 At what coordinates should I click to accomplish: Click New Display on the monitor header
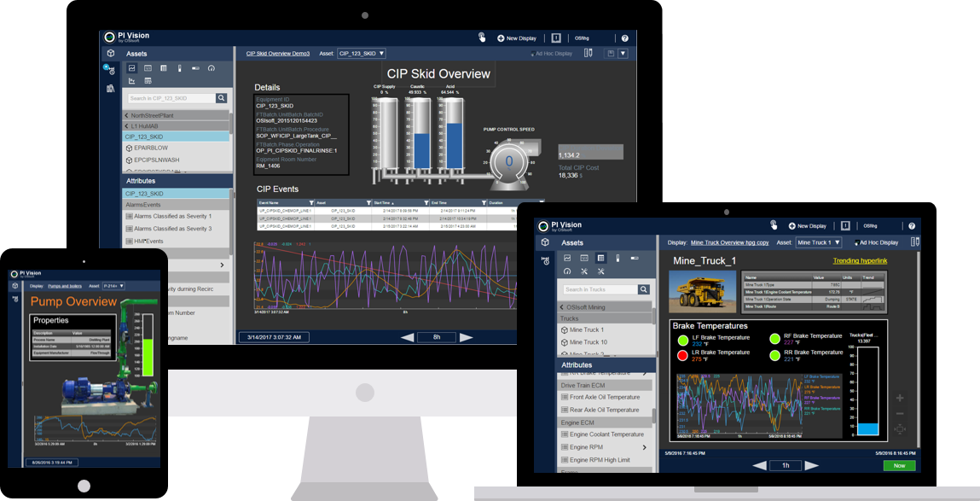coord(517,38)
